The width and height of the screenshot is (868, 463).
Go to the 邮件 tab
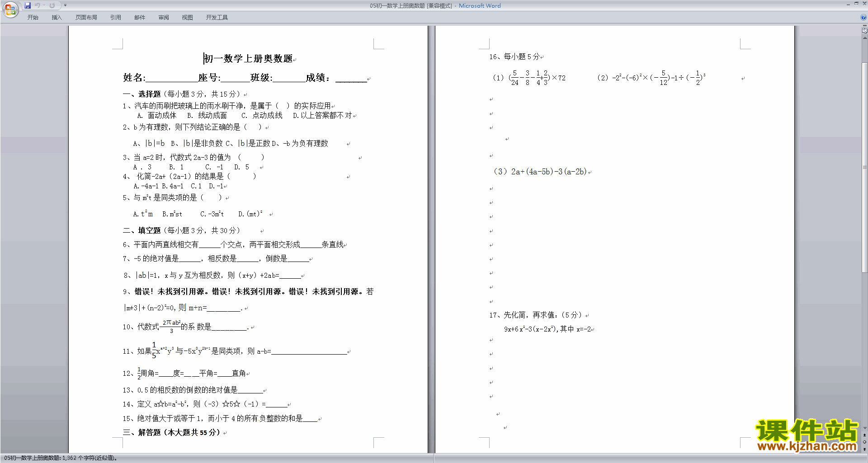(140, 18)
